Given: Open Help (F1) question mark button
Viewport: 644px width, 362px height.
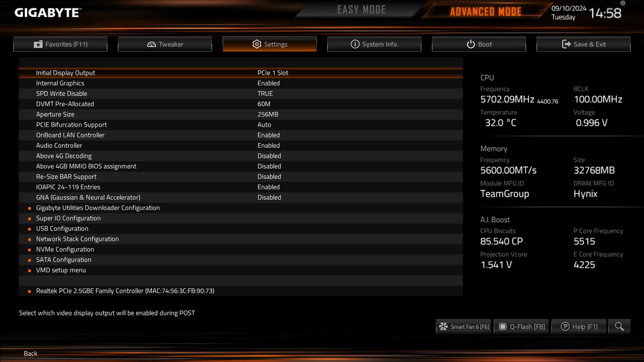Looking at the screenshot, I should click(579, 326).
